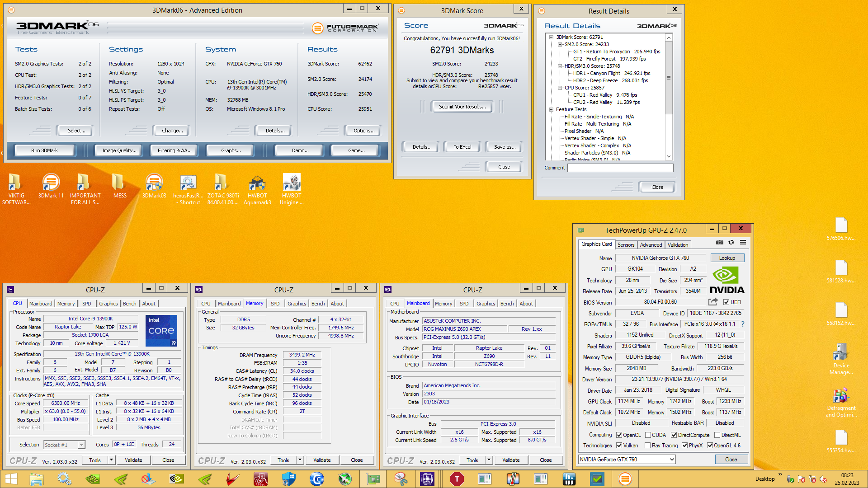Toggle the OpenCL checkbox
Image resolution: width=868 pixels, height=488 pixels.
coord(619,435)
